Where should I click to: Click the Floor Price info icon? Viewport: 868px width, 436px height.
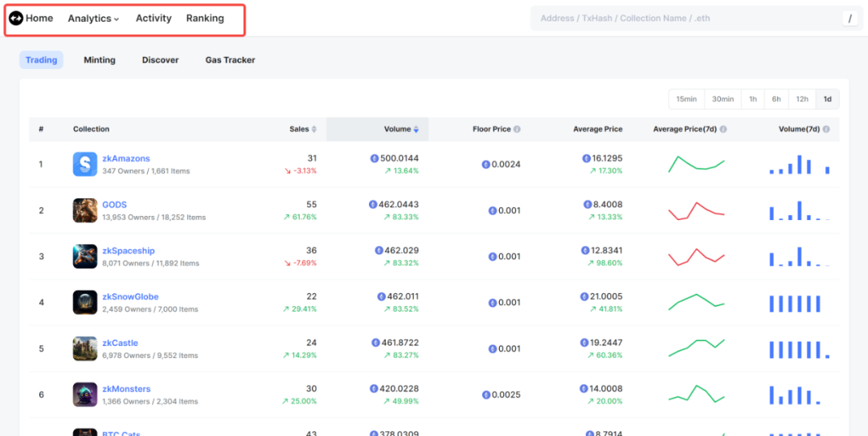point(517,129)
